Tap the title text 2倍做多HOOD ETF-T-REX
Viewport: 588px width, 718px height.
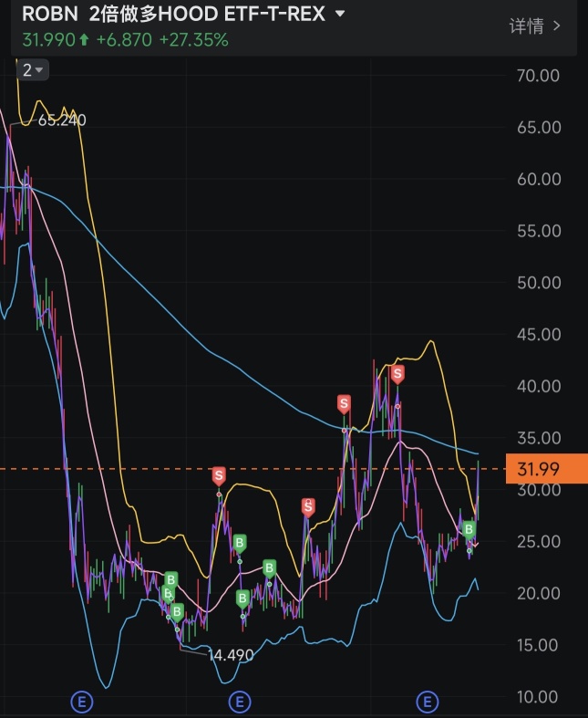tap(207, 15)
